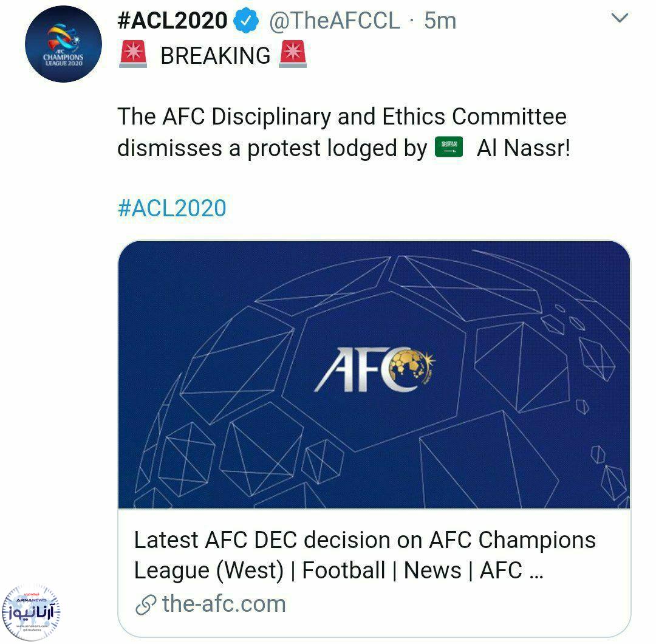656x644 pixels.
Task: Click the right red siren emoji
Action: (293, 54)
